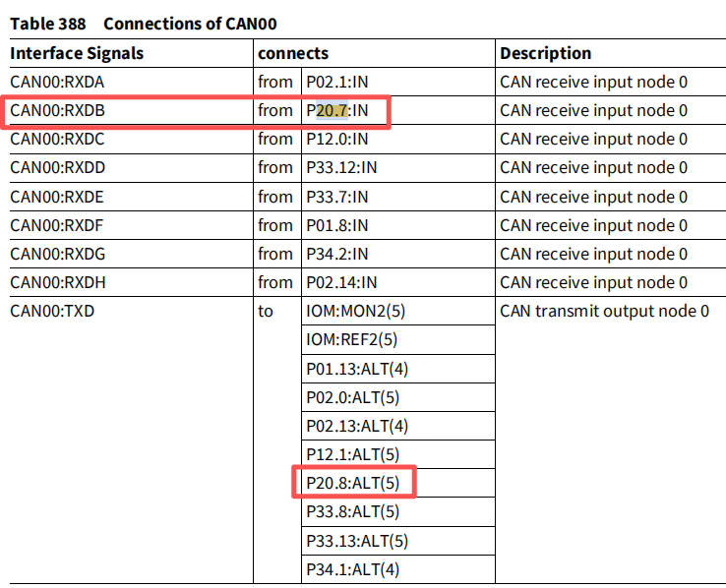This screenshot has height=588, width=726.
Task: Click the P33.7:IN entry
Action: pyautogui.click(x=337, y=197)
